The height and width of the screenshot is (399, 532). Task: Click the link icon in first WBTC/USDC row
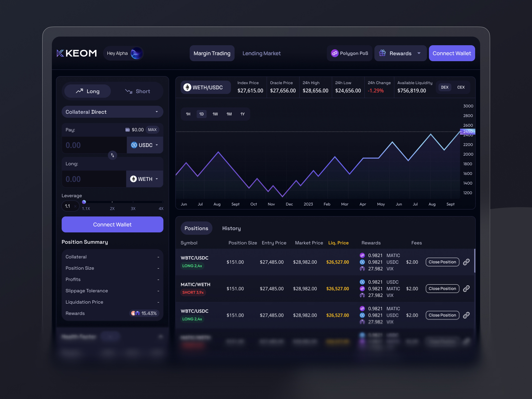[466, 262]
